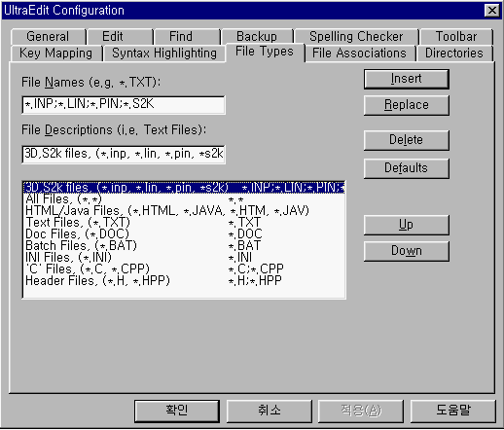This screenshot has height=430, width=504.
Task: Open the Spelling Checker tab
Action: [356, 37]
